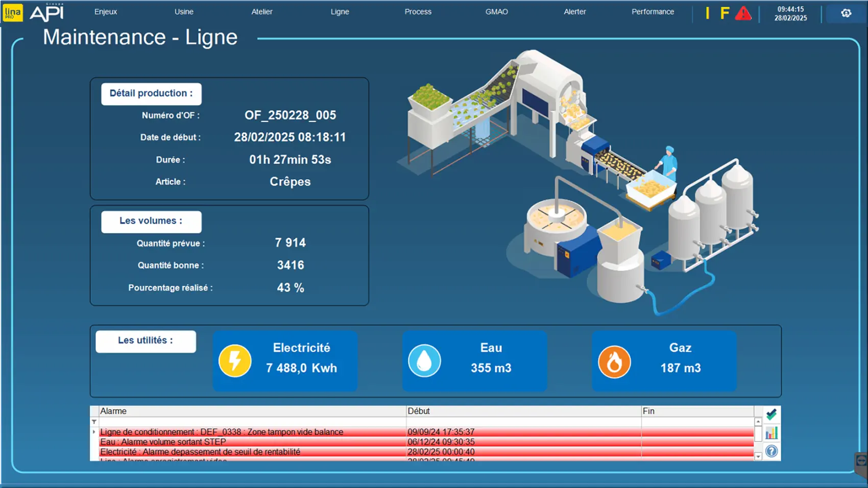The image size is (868, 488).
Task: Click the red warning triangle alert icon
Action: (x=743, y=13)
